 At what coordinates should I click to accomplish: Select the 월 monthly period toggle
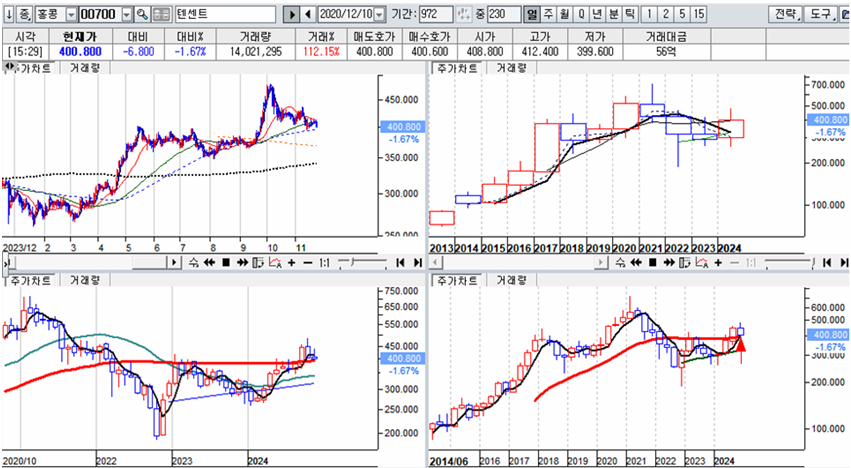[x=565, y=14]
